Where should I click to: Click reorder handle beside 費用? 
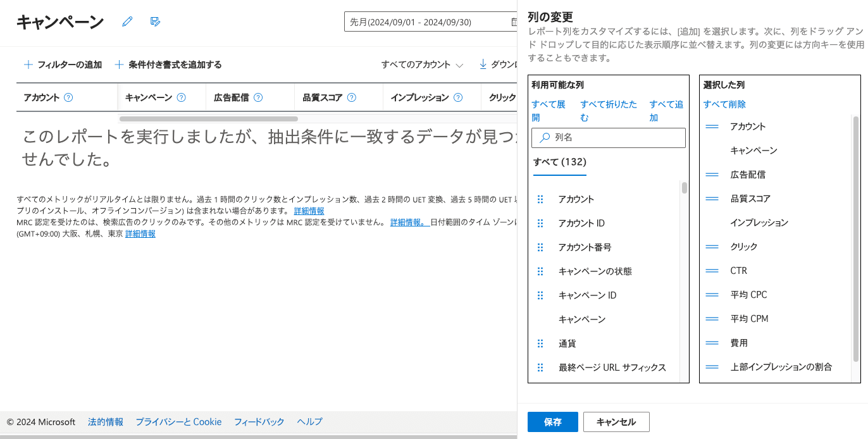712,343
